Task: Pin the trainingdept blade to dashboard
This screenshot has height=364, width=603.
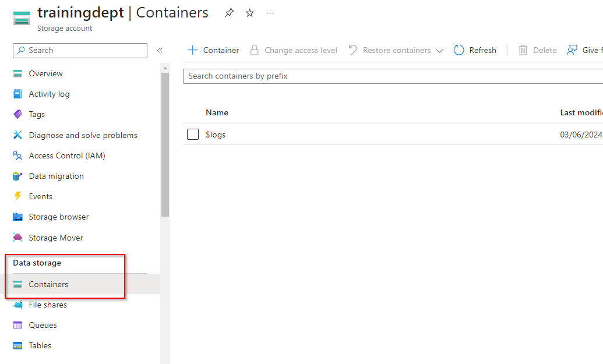Action: 229,13
